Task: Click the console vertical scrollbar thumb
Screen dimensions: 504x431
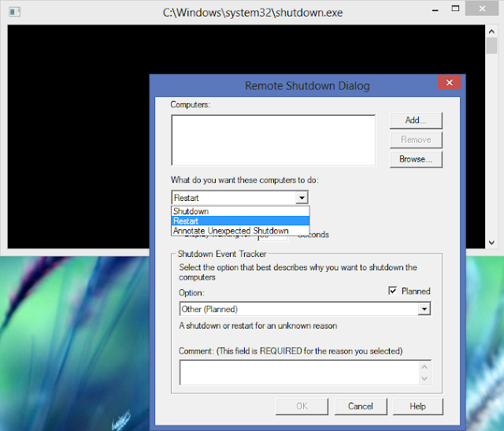Action: [491, 46]
